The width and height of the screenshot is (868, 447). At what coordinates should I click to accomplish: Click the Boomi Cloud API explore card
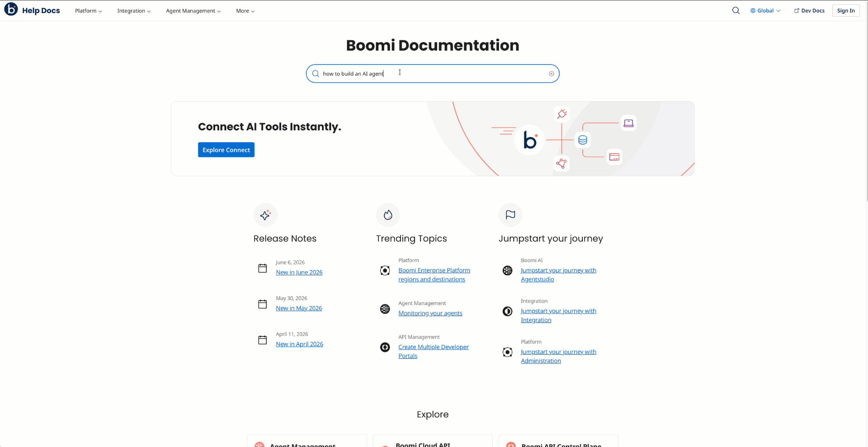[433, 441]
